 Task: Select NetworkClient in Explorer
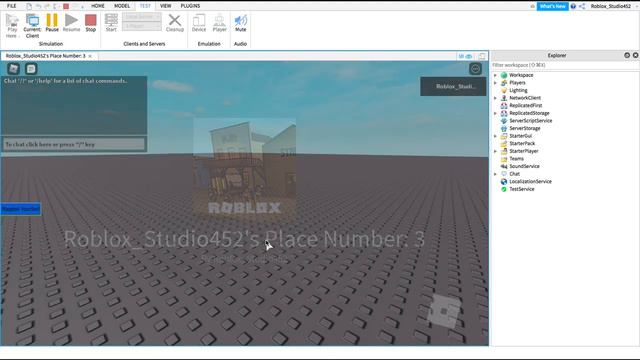coord(525,98)
